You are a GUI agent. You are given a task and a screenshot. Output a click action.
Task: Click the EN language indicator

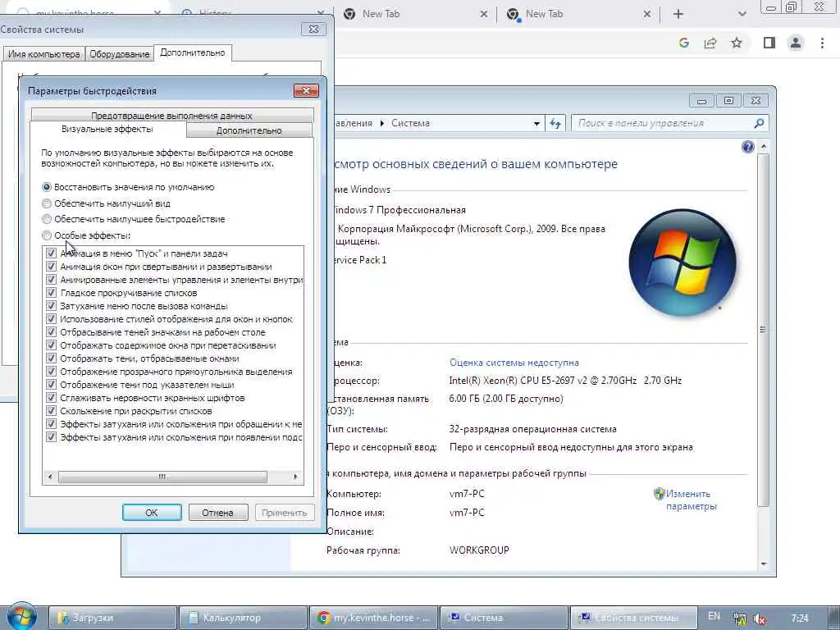point(714,616)
